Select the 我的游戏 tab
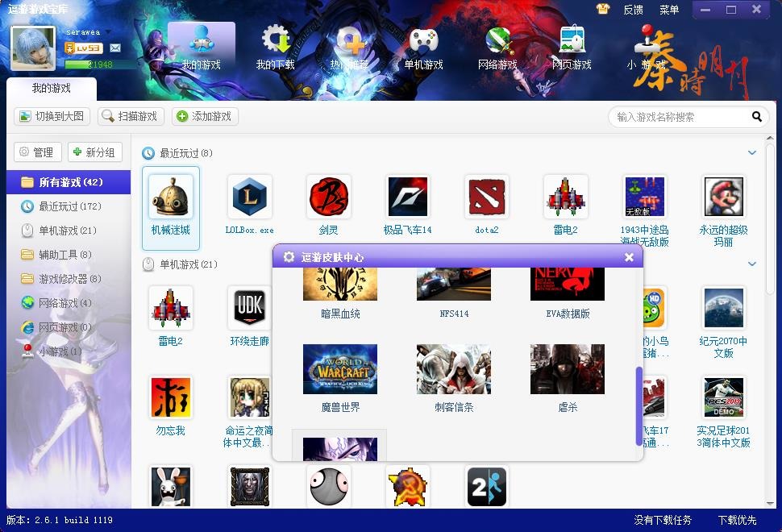Screen dimensions: 782x532 pyautogui.click(x=52, y=88)
